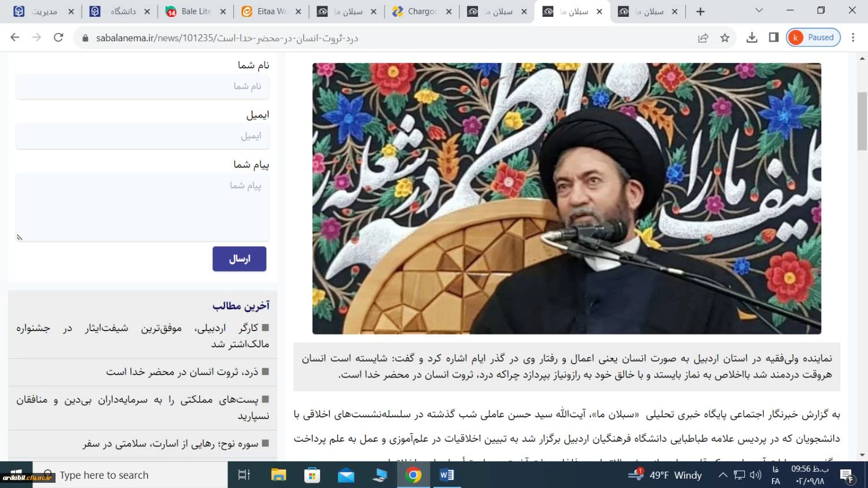Open the share page icon
The width and height of the screenshot is (868, 488).
click(x=703, y=38)
